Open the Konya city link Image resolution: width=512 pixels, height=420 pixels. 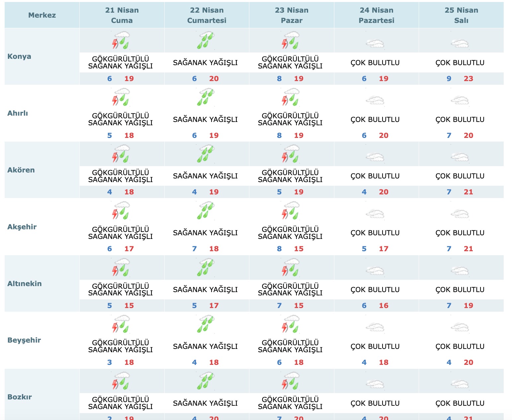click(19, 56)
